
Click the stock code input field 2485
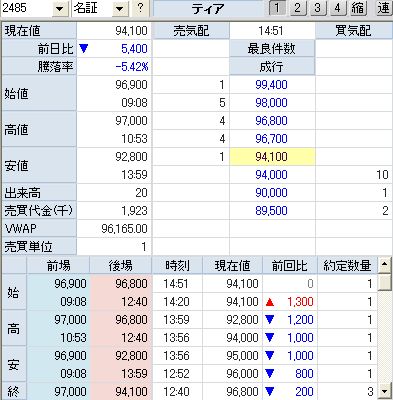(x=27, y=8)
